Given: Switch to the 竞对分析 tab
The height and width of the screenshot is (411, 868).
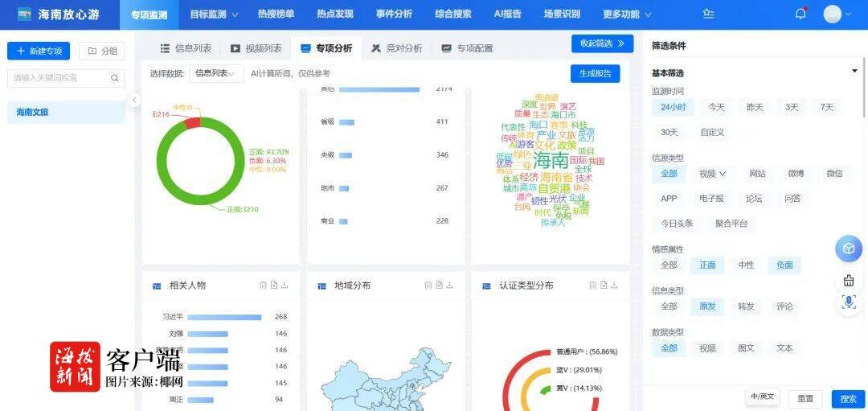Looking at the screenshot, I should point(397,48).
